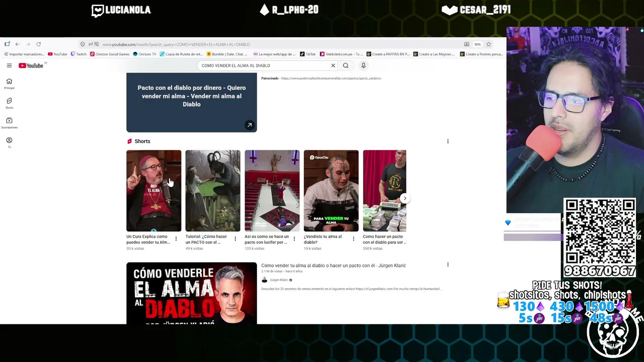Click the 90% zoom level indicator
This screenshot has width=644, height=362.
point(477,44)
